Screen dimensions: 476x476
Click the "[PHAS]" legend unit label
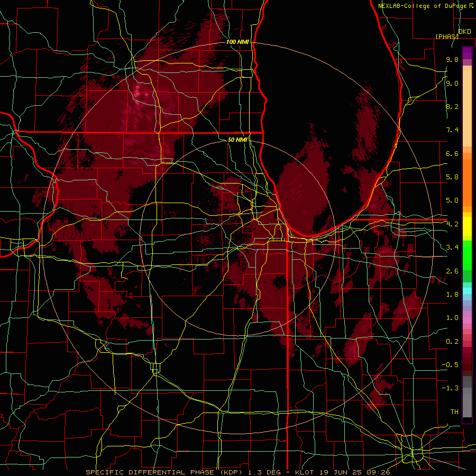coord(447,36)
